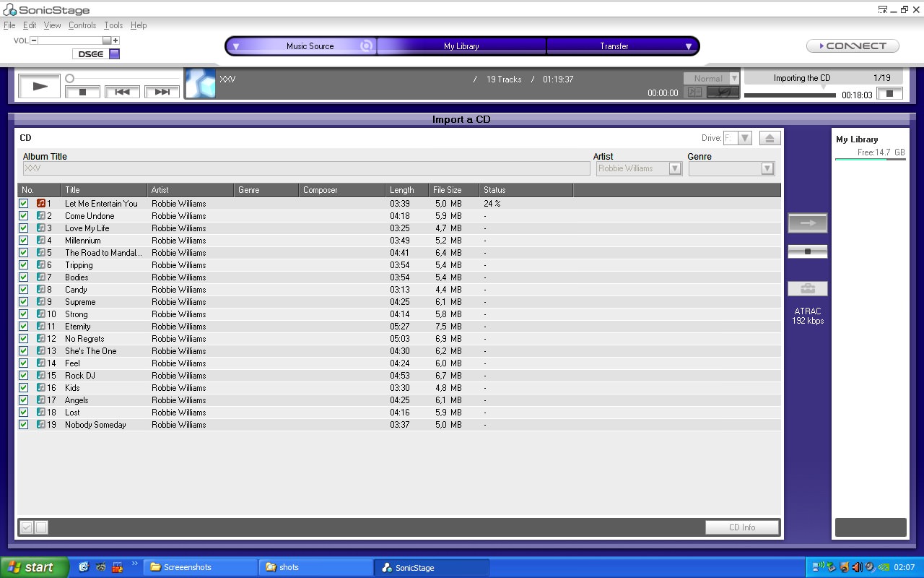
Task: Select the She's The One track row
Action: pos(399,351)
